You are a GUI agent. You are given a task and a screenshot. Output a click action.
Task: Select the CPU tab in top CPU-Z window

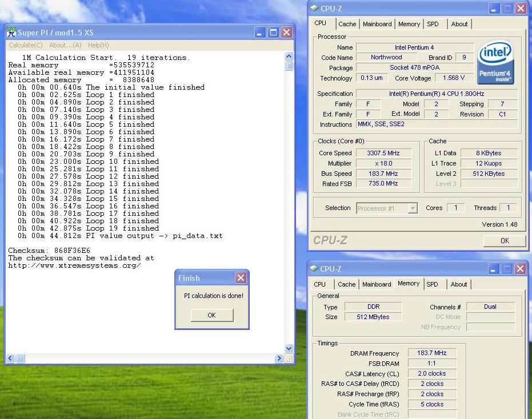pos(320,23)
